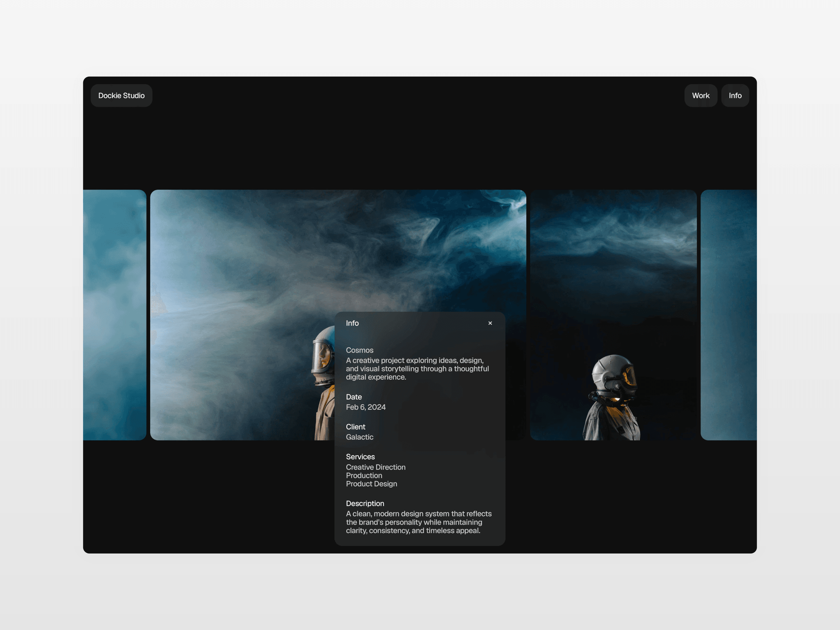Click the Date label in panel
The image size is (840, 630).
coord(354,397)
